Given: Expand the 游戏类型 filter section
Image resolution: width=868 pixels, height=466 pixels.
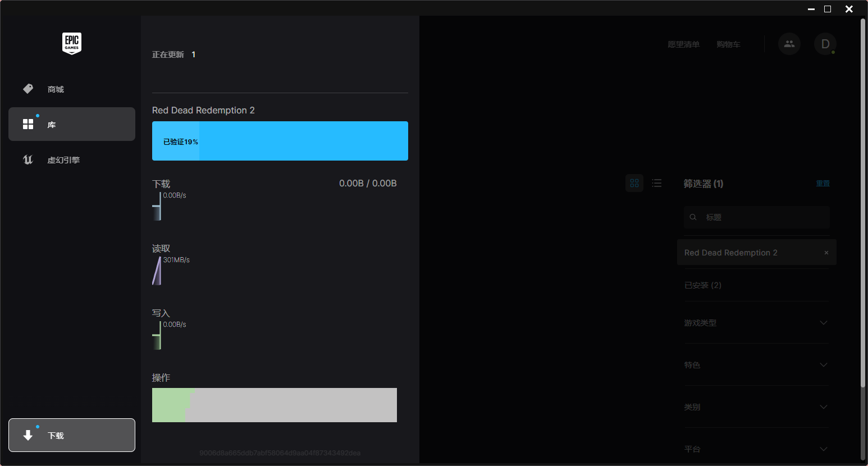Looking at the screenshot, I should coord(824,322).
